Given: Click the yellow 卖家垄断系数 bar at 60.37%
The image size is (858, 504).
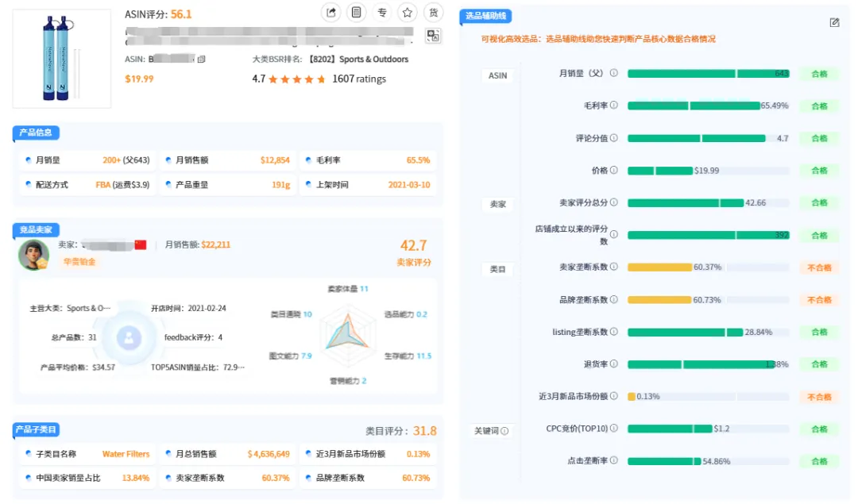Looking at the screenshot, I should pos(659,267).
